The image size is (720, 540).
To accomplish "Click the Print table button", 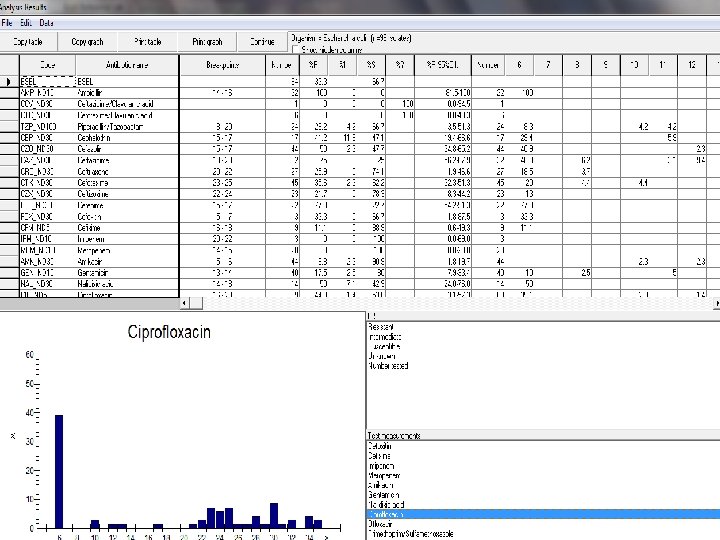I will pyautogui.click(x=147, y=42).
